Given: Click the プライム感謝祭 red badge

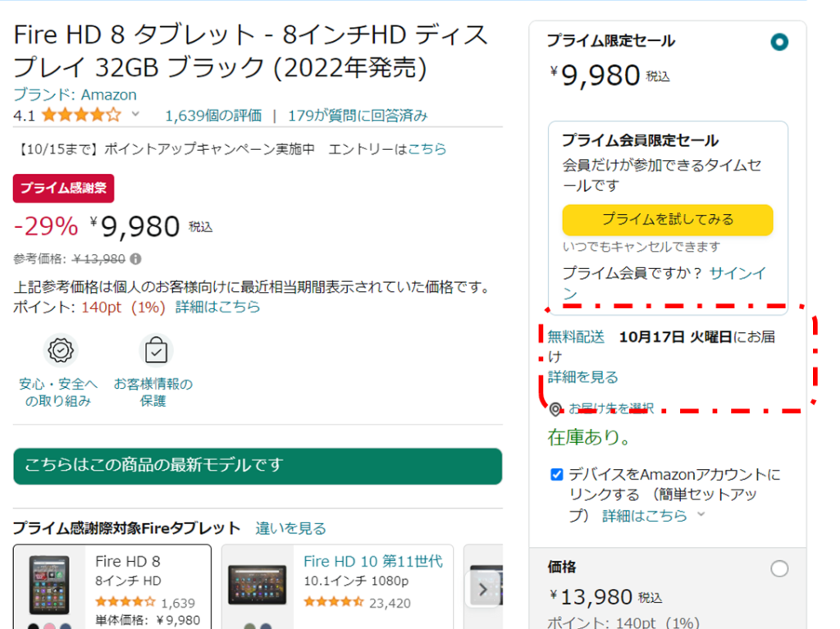Looking at the screenshot, I should (x=64, y=188).
